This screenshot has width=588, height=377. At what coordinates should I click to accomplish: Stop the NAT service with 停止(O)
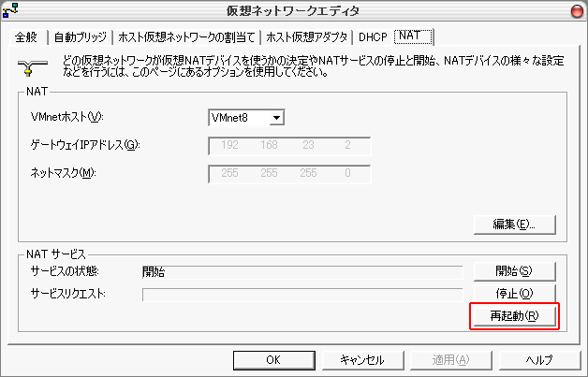click(x=514, y=294)
